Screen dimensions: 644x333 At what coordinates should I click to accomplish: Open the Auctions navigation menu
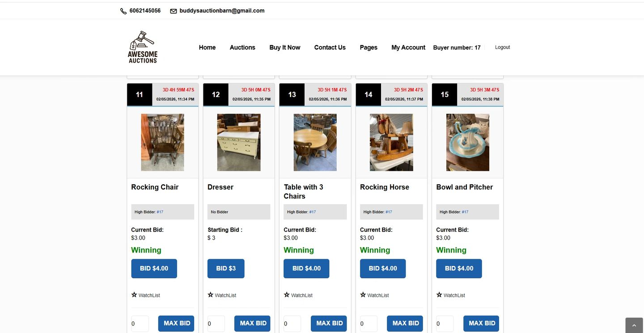pyautogui.click(x=242, y=47)
